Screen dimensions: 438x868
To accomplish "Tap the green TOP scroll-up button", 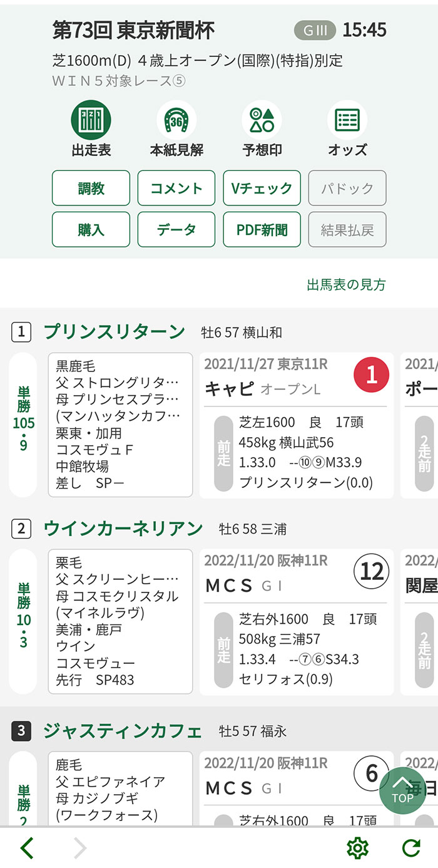I will coord(402,790).
